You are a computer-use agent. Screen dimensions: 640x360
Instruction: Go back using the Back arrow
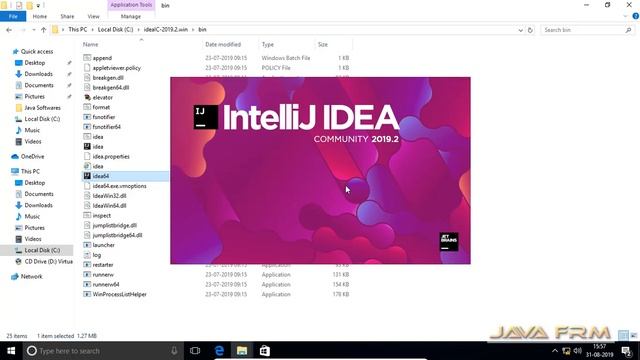coord(9,30)
